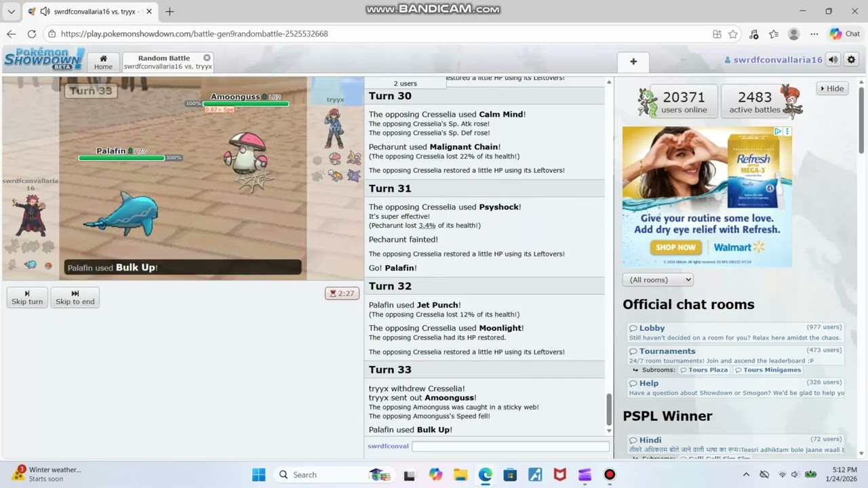The image size is (868, 488).
Task: Go back in the browser
Action: [12, 34]
